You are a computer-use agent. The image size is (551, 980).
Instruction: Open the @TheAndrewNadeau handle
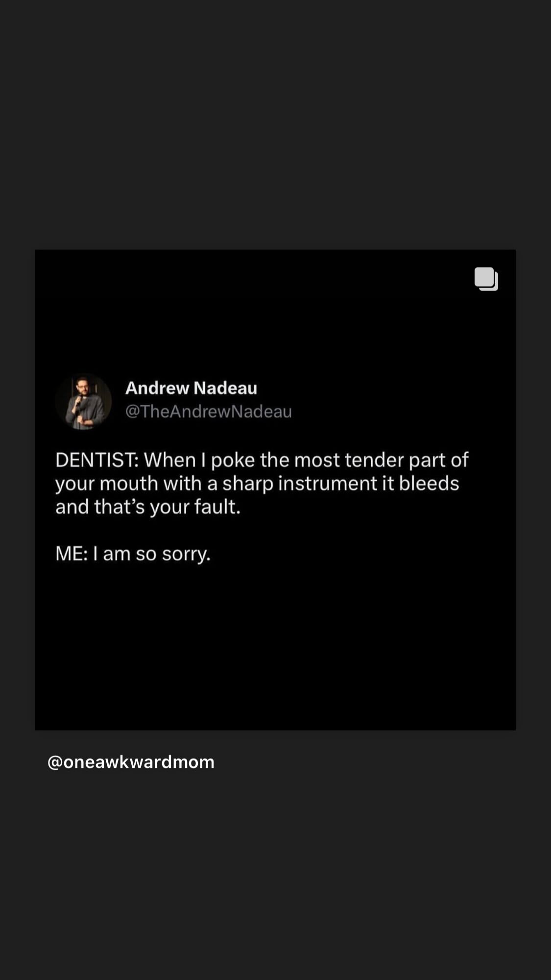click(x=208, y=412)
